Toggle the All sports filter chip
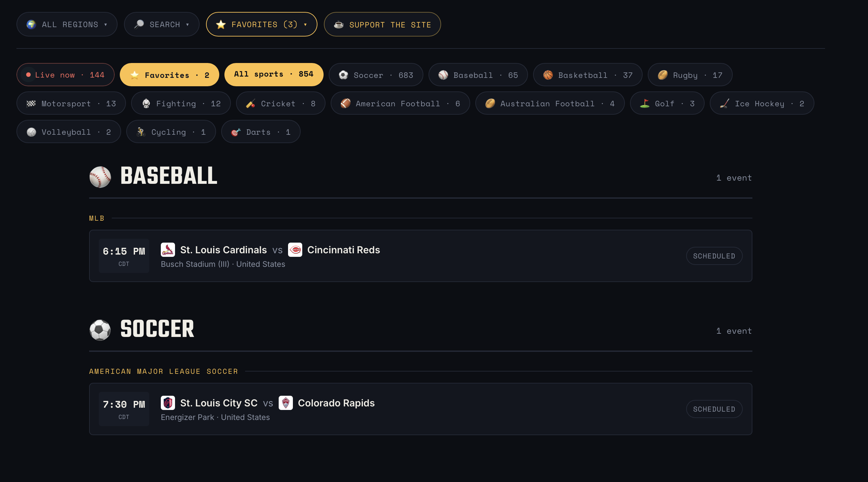This screenshot has width=868, height=482. (x=274, y=75)
